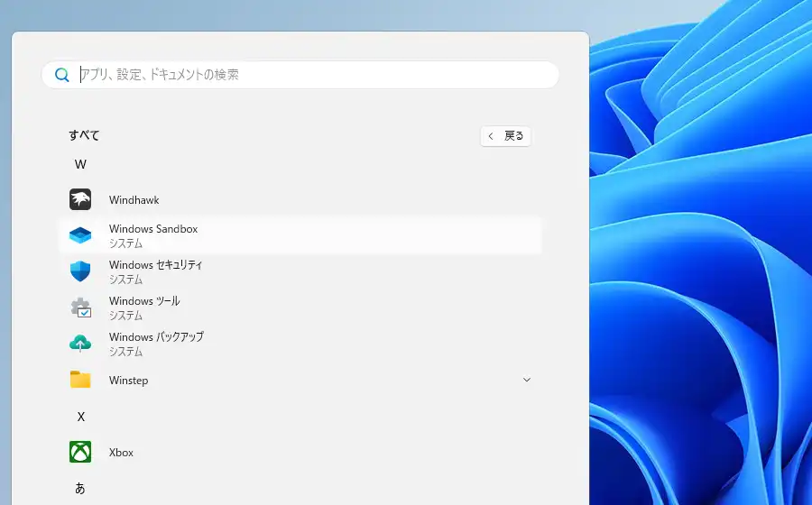Open Windows バックアップ cloud icon
This screenshot has height=505, width=812.
pyautogui.click(x=80, y=344)
